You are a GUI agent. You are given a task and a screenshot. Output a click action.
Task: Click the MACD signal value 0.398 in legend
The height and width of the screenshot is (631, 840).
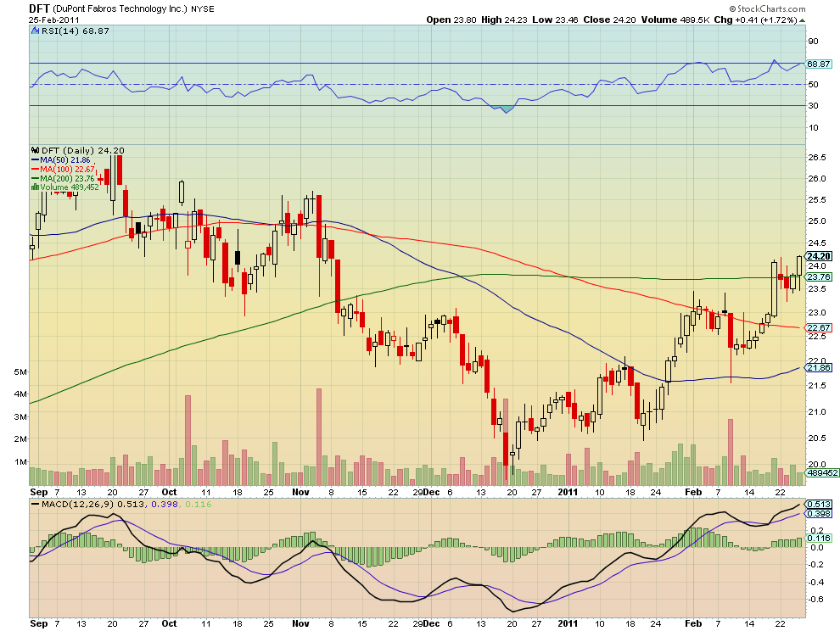(x=165, y=504)
